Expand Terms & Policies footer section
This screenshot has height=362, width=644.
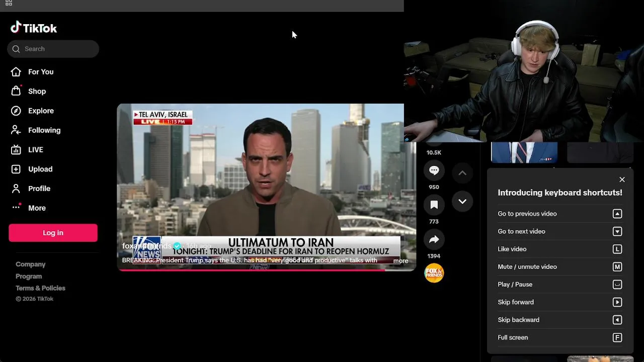(x=40, y=288)
